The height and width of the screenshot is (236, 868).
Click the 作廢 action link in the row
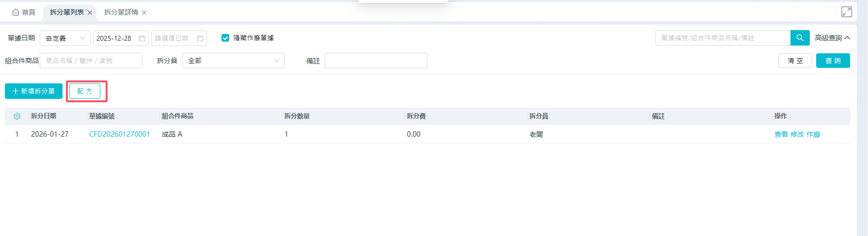pyautogui.click(x=813, y=134)
